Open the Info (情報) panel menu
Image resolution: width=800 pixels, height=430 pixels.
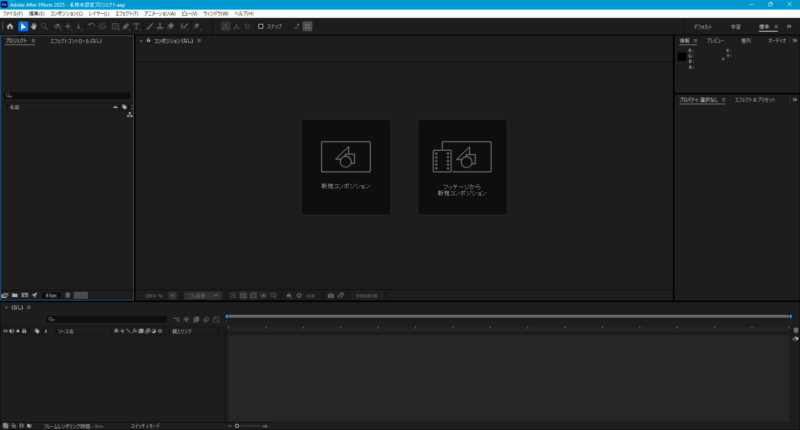[x=695, y=41]
